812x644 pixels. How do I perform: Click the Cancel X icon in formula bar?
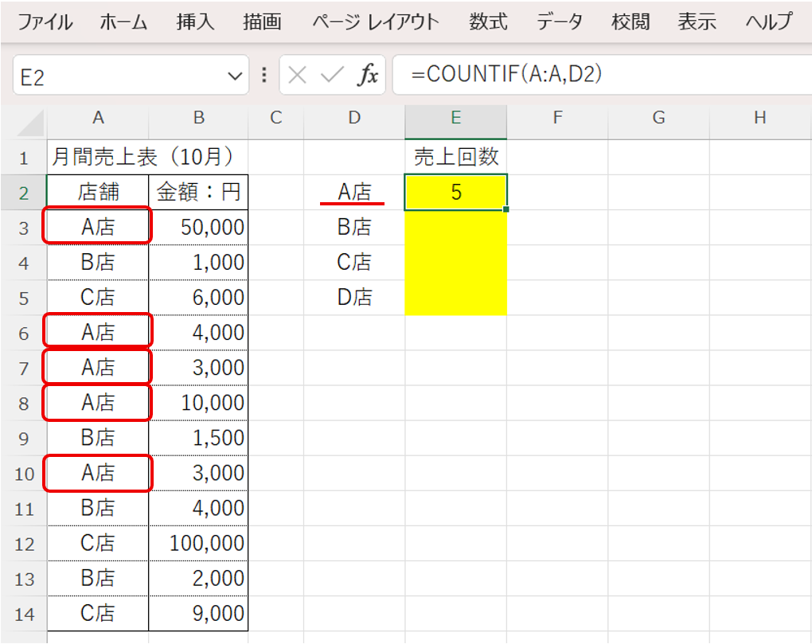click(x=298, y=76)
